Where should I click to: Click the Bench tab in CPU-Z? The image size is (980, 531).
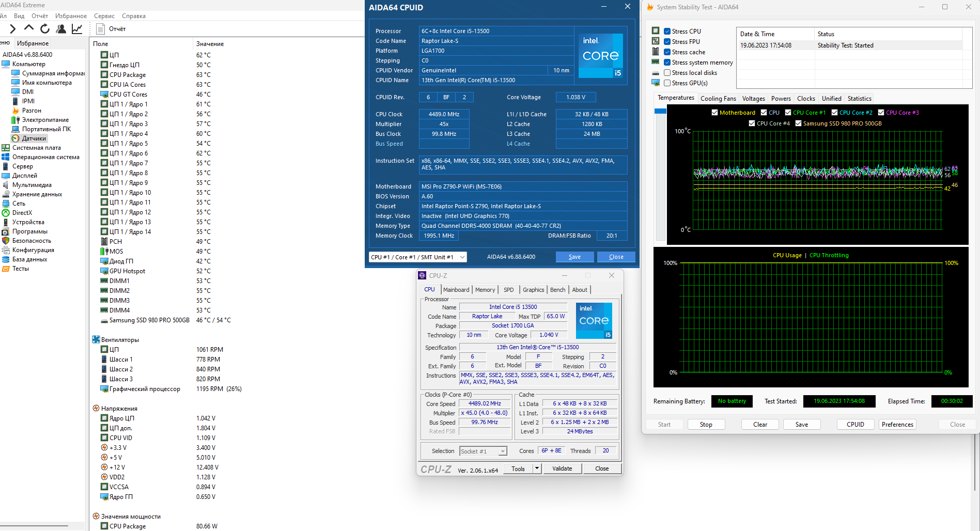click(x=557, y=290)
